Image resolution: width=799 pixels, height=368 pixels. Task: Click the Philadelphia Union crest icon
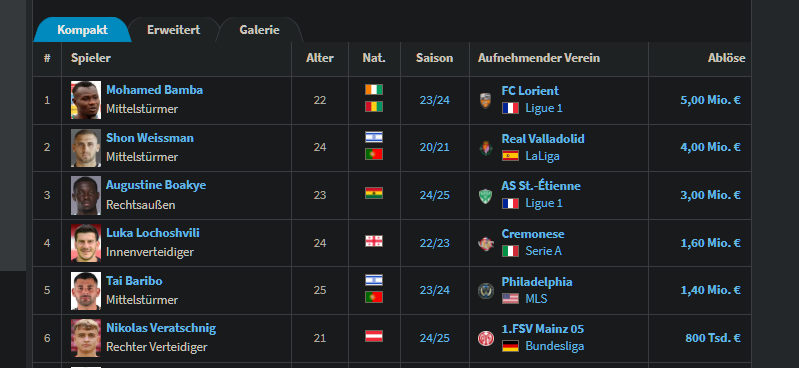pyautogui.click(x=486, y=291)
